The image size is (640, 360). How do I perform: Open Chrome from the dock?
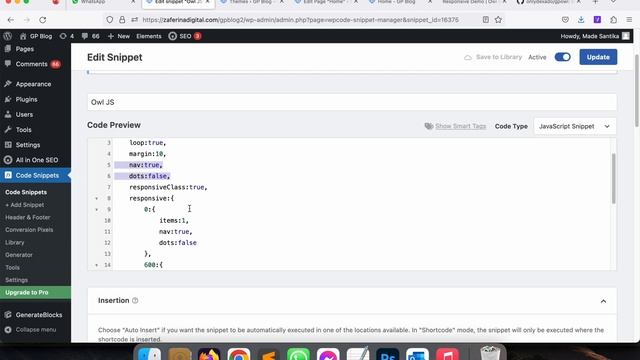[239, 353]
